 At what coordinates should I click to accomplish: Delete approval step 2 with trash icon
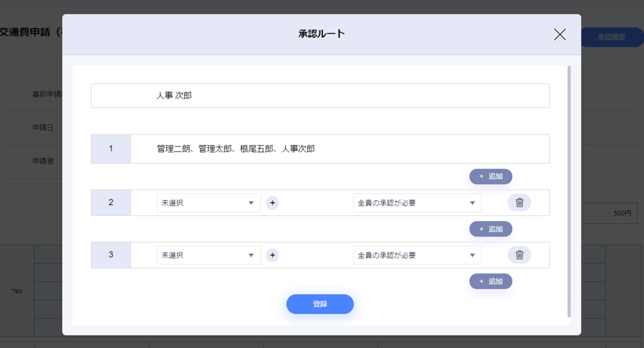tap(519, 202)
